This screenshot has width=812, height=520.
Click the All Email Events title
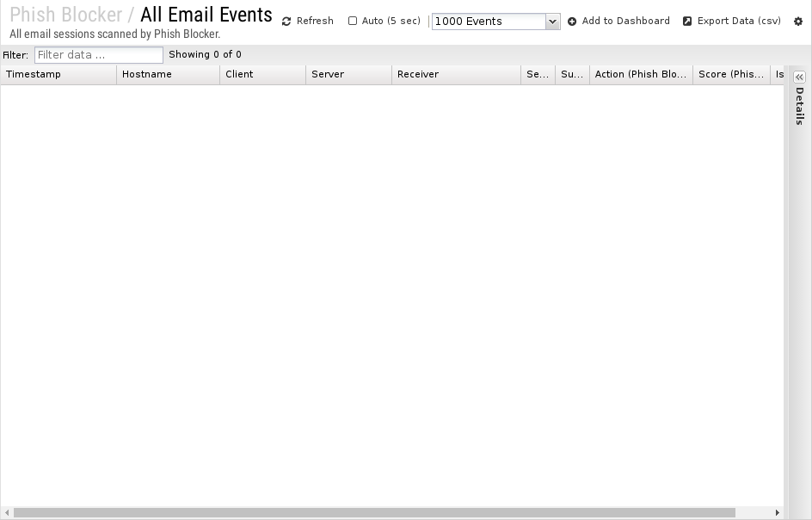point(206,15)
